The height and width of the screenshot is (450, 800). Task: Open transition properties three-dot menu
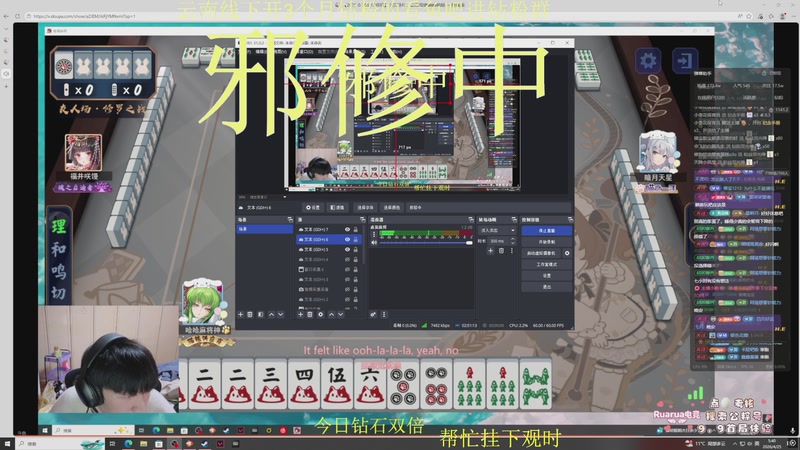[512, 251]
